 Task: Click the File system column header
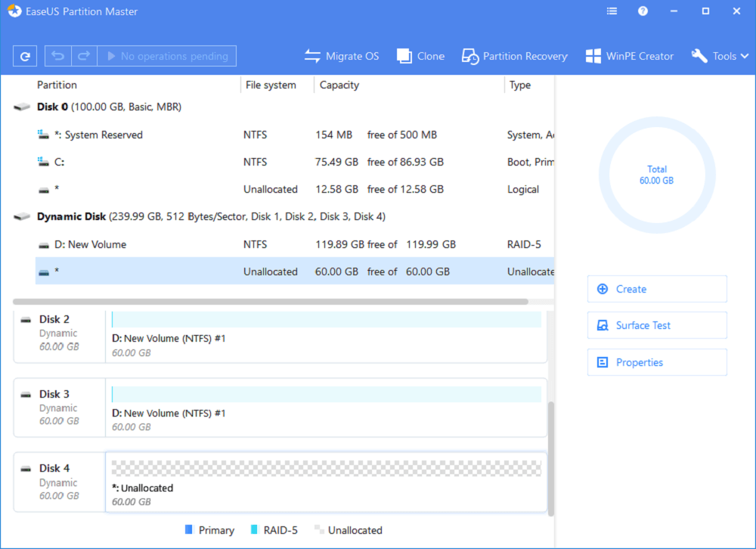(271, 85)
